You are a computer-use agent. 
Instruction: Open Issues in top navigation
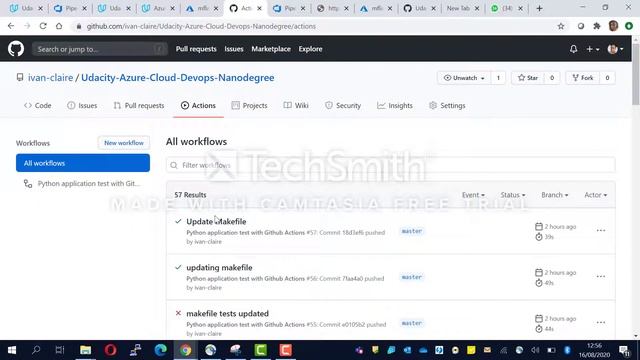pyautogui.click(x=234, y=49)
